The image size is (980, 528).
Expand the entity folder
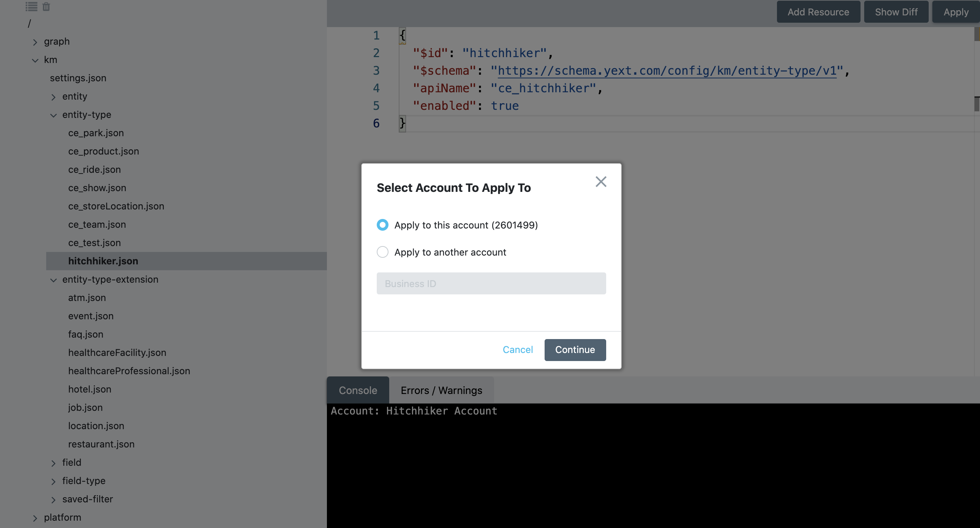click(x=53, y=97)
